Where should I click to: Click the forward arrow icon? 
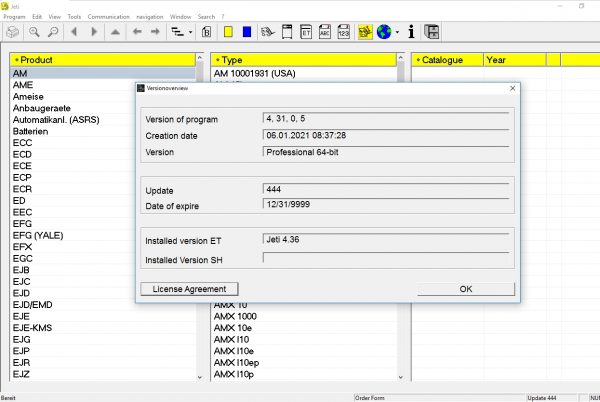point(155,32)
